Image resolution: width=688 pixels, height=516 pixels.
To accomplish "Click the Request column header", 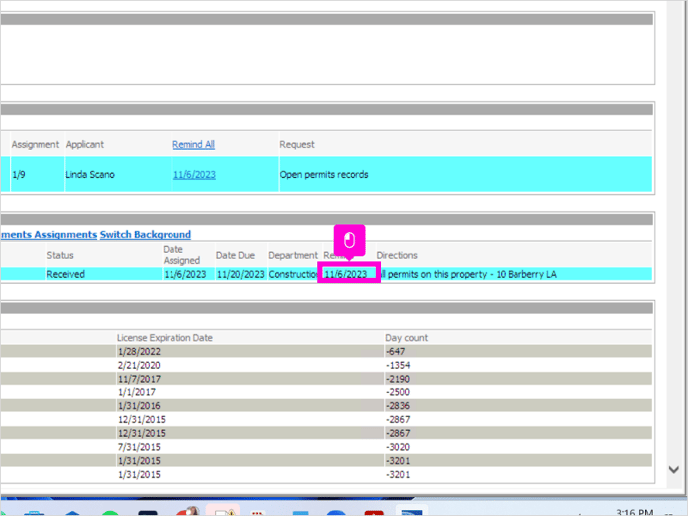I will pos(297,144).
